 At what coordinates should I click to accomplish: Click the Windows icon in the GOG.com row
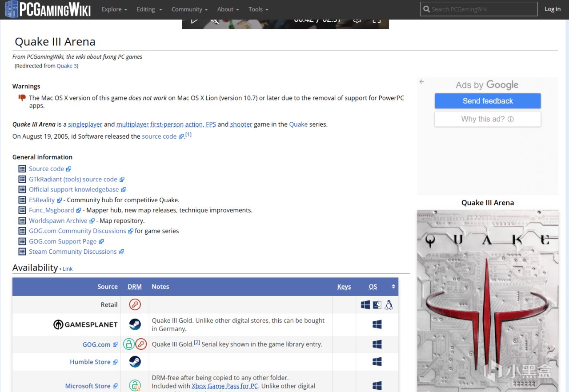coord(377,344)
